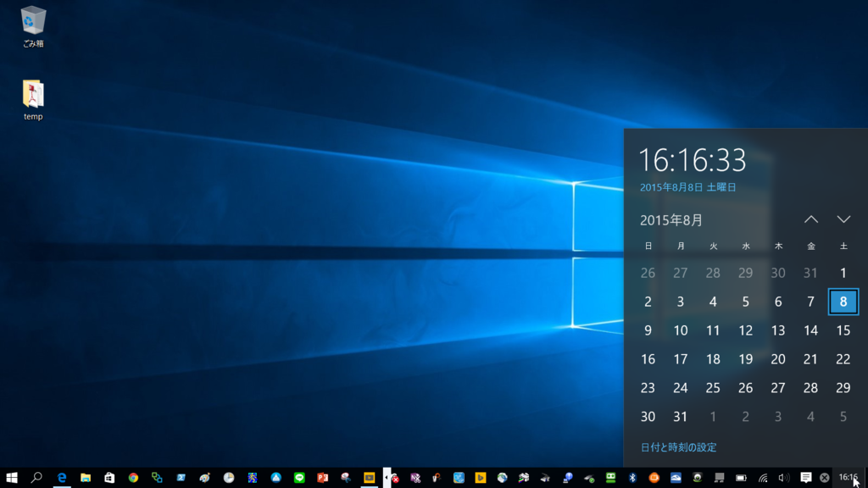Image resolution: width=868 pixels, height=488 pixels.
Task: Click the 水 Wednesday column header
Action: coord(746,247)
